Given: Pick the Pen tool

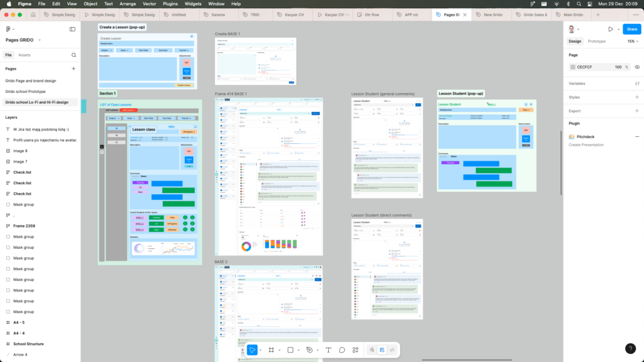Looking at the screenshot, I should pyautogui.click(x=309, y=350).
